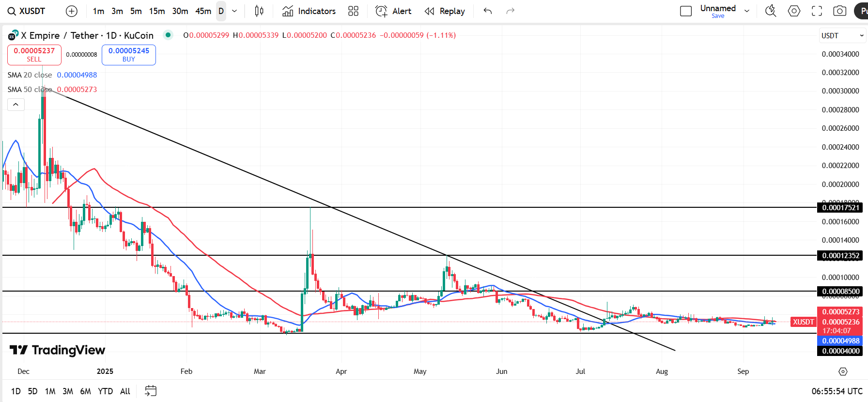The image size is (868, 402).
Task: Enter fullscreen mode icon
Action: tap(817, 11)
